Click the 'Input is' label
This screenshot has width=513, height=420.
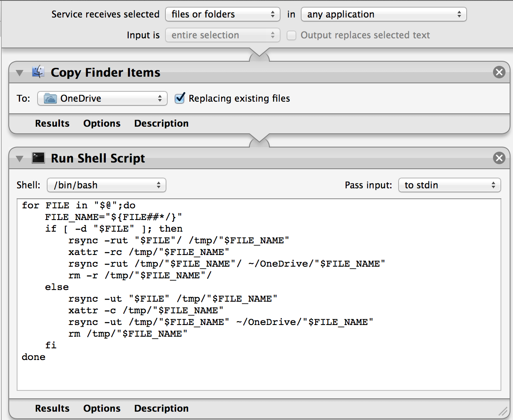(143, 35)
